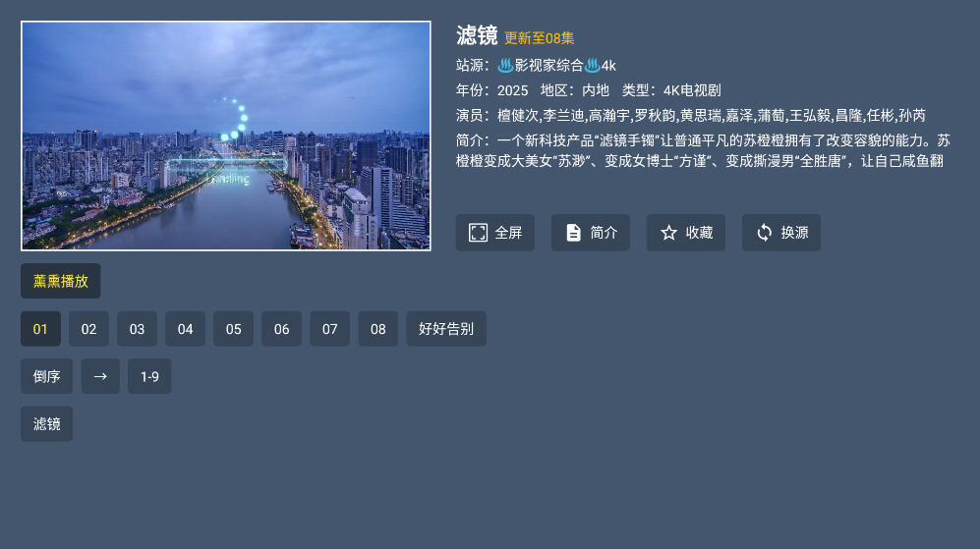Choose episode 04
Image resolution: width=980 pixels, height=549 pixels.
(x=185, y=329)
